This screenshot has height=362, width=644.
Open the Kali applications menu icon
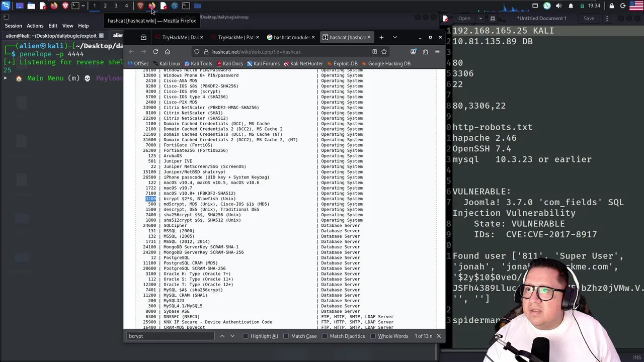point(6,6)
